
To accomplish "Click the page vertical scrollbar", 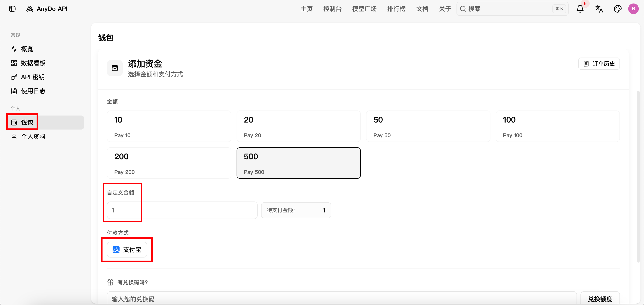I will 638,176.
